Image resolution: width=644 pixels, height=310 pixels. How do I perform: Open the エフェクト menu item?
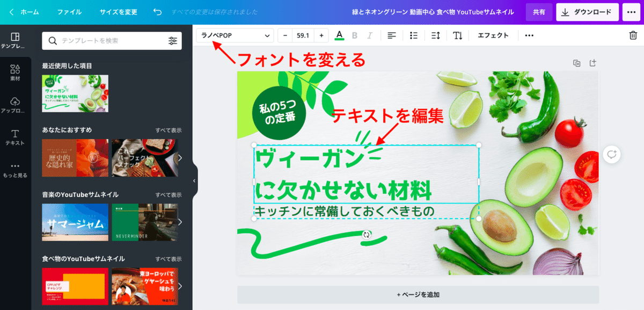coord(493,35)
